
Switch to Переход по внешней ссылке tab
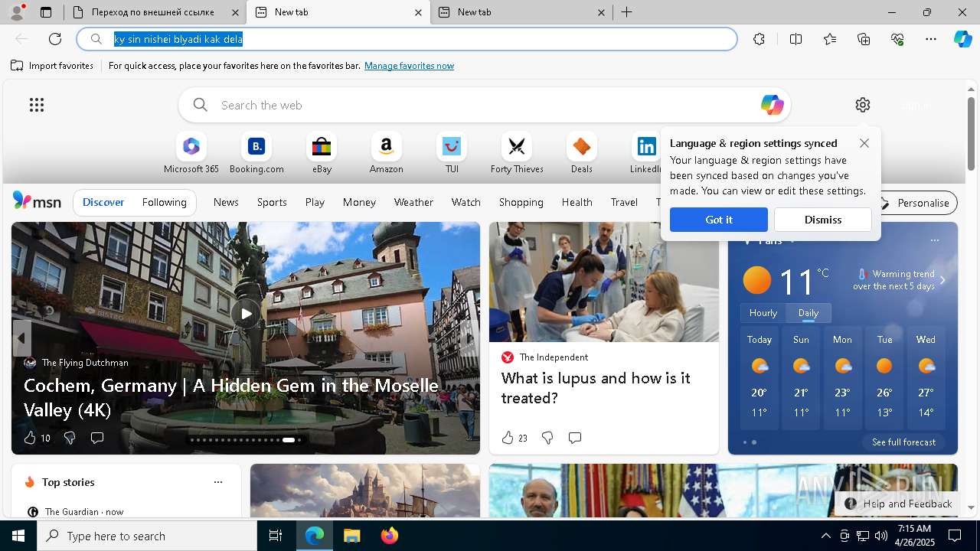click(153, 12)
